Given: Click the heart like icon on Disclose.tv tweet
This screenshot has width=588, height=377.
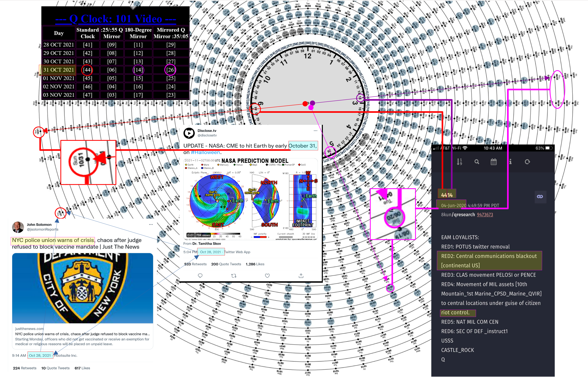Looking at the screenshot, I should 267,276.
